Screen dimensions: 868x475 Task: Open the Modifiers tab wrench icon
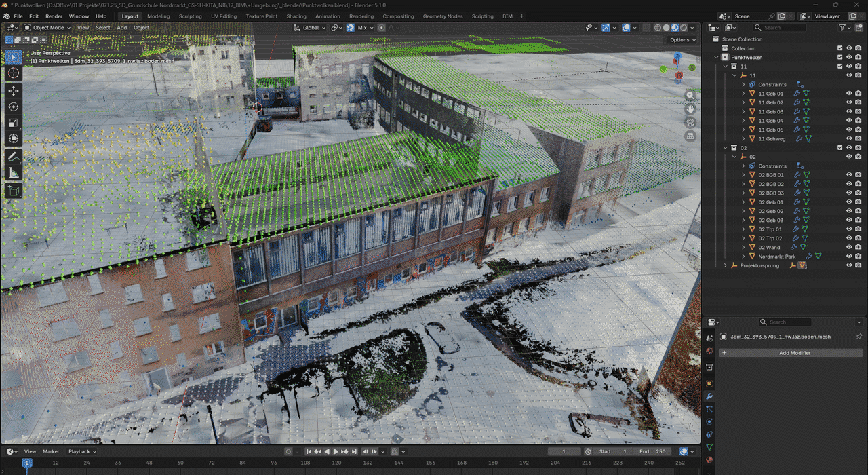709,396
